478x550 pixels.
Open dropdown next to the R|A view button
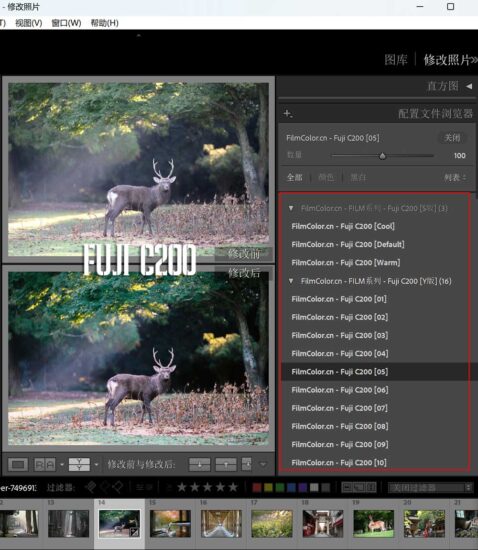point(62,465)
